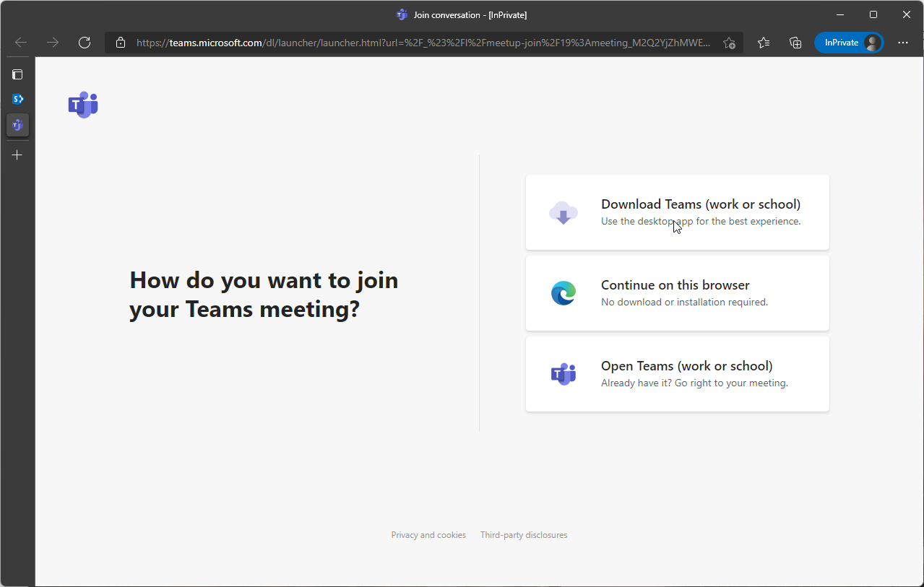This screenshot has width=924, height=587.
Task: Click the address bar URL field
Action: coord(423,43)
